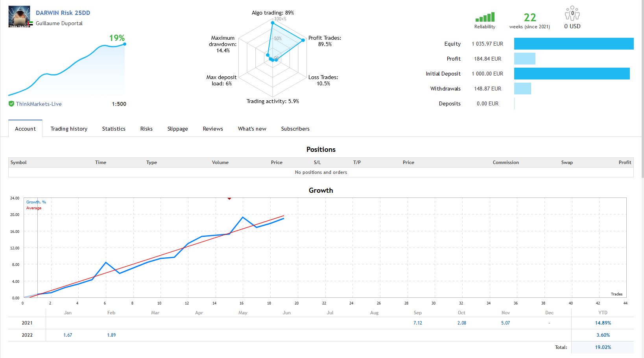Sort positions by Symbol column header
The image size is (644, 358).
[18, 162]
